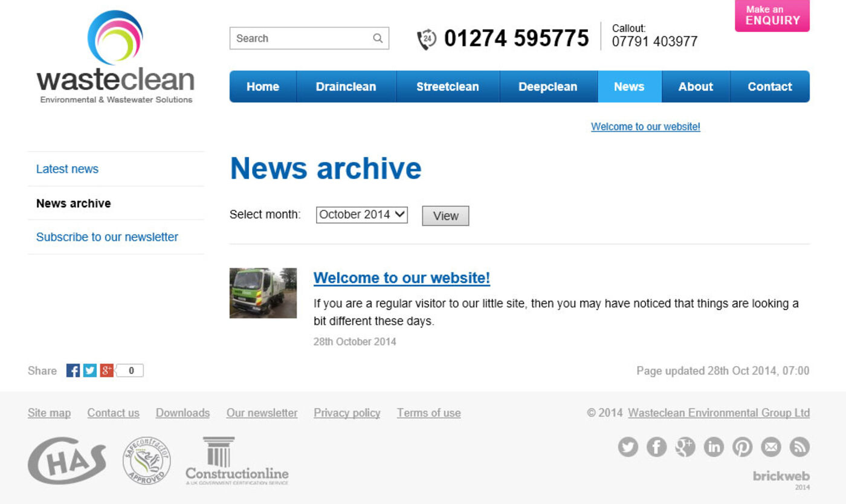846x504 pixels.
Task: Expand the Select month dropdown
Action: point(361,215)
